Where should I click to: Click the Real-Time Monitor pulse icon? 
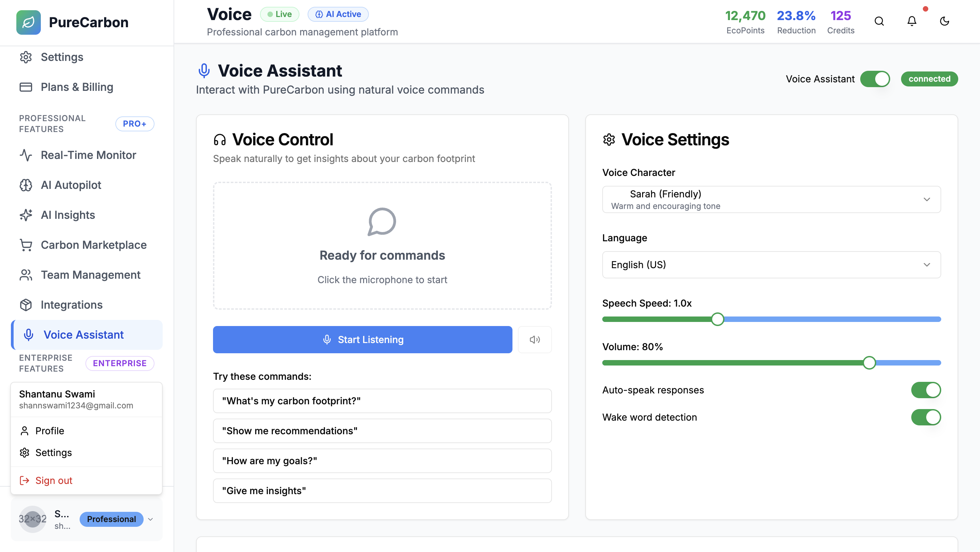click(x=26, y=155)
